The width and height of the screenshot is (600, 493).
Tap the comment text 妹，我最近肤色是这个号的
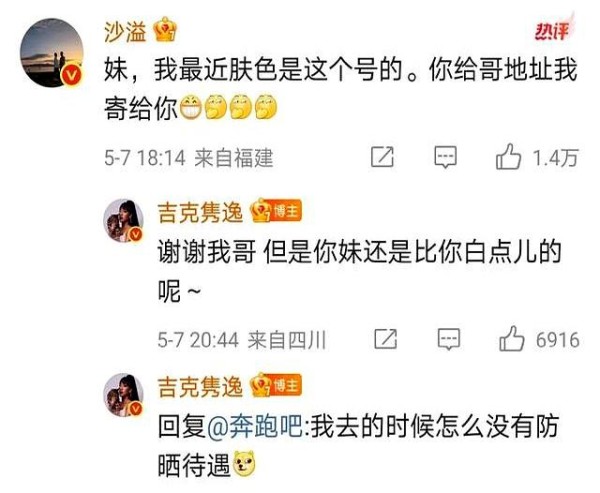[x=253, y=71]
